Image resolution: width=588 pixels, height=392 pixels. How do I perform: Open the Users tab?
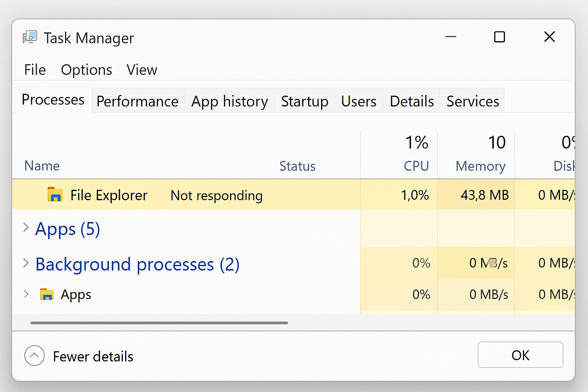(x=359, y=101)
